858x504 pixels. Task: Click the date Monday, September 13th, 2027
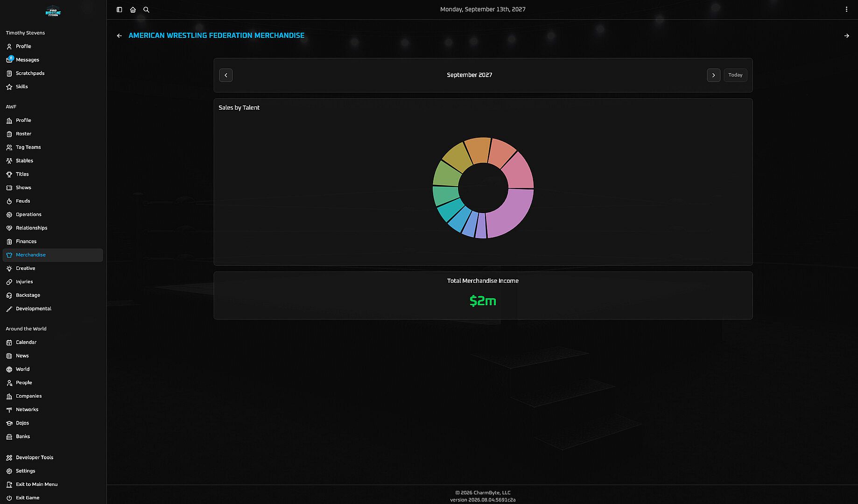point(483,9)
